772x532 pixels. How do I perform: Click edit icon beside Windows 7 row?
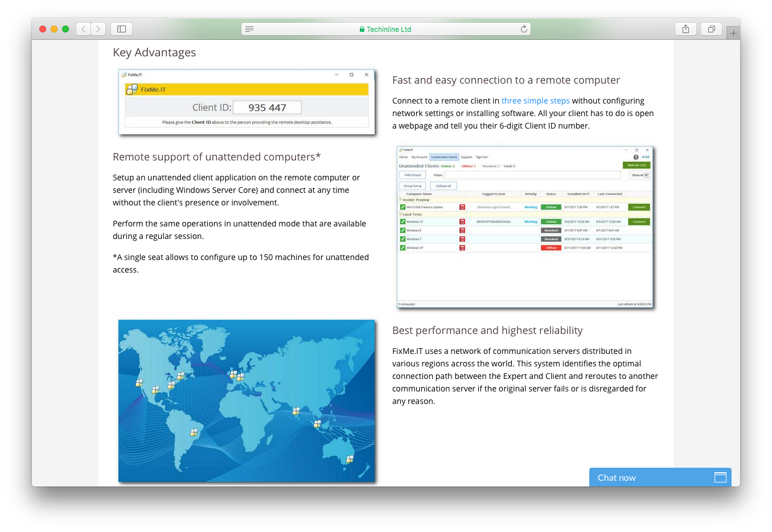tap(403, 239)
